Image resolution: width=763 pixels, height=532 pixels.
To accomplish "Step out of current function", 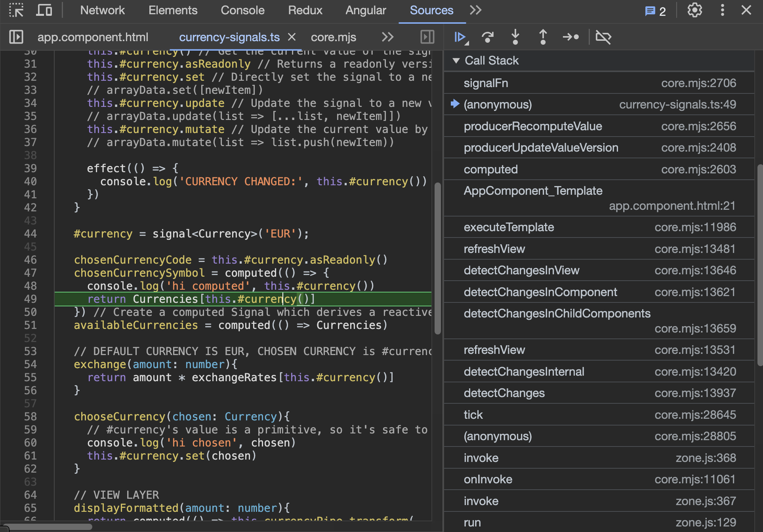I will [543, 37].
